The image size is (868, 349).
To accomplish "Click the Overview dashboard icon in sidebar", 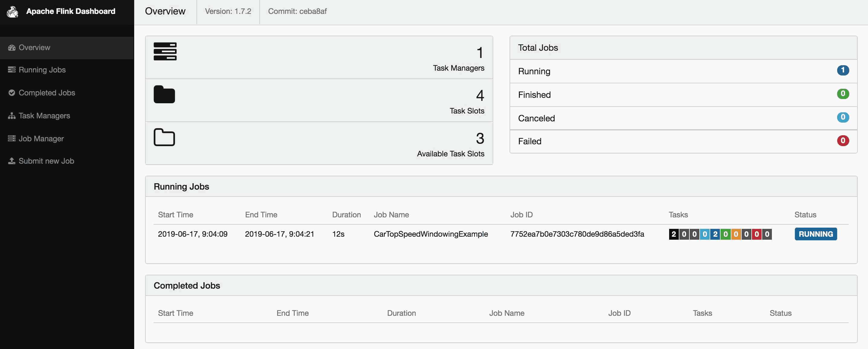I will tap(12, 48).
